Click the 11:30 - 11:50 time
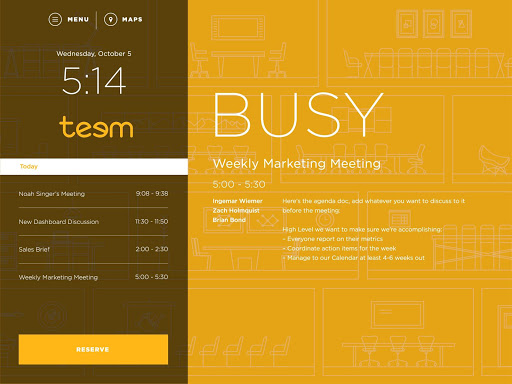Image resolution: width=512 pixels, height=384 pixels. tap(151, 221)
